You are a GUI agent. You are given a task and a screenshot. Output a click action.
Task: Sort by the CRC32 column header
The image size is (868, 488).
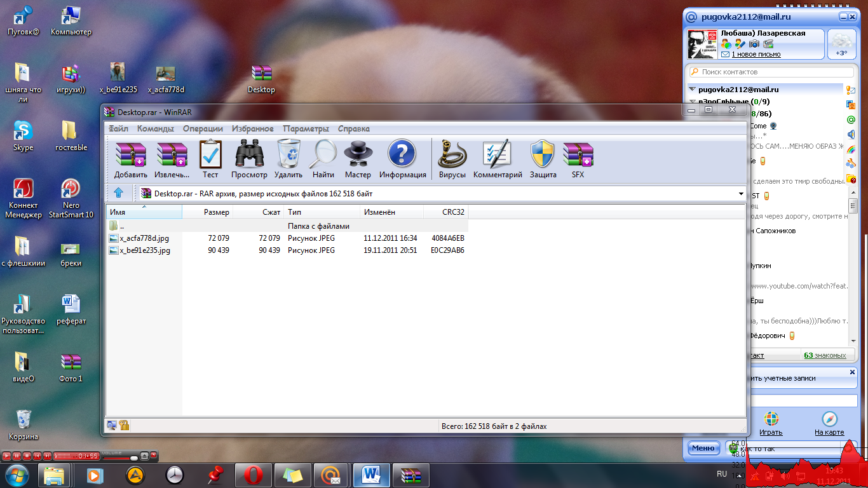pos(446,212)
